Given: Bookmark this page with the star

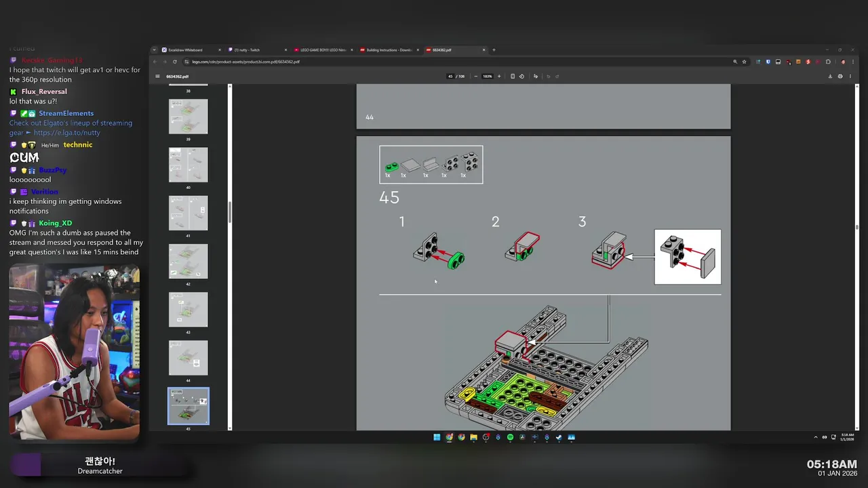Looking at the screenshot, I should (x=745, y=62).
